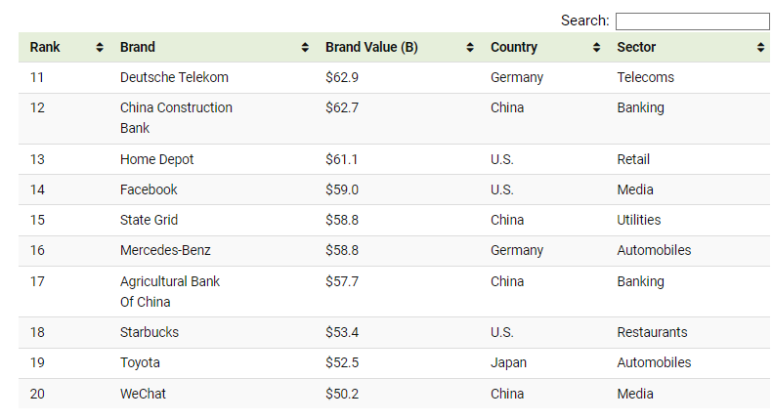Sort by the Country header text
This screenshot has width=773, height=420.
[514, 47]
